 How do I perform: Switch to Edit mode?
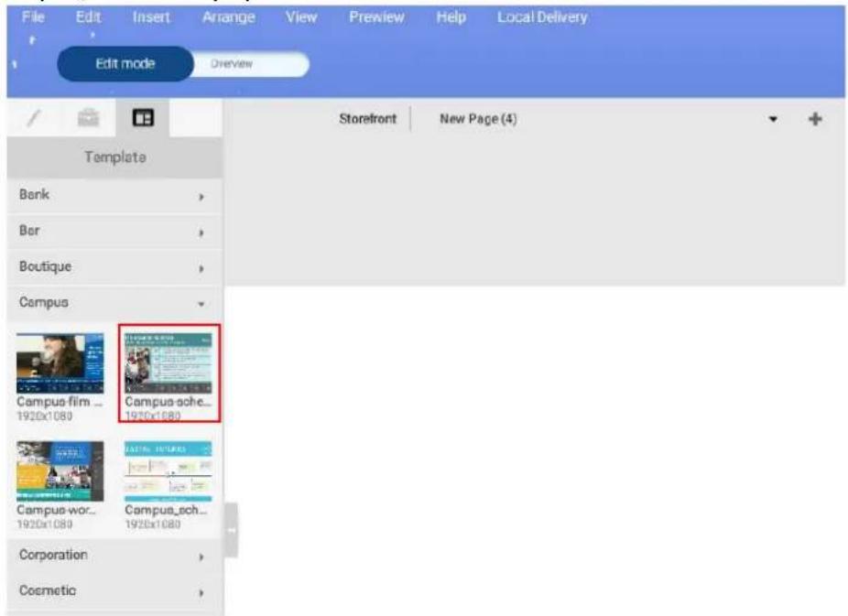click(125, 64)
